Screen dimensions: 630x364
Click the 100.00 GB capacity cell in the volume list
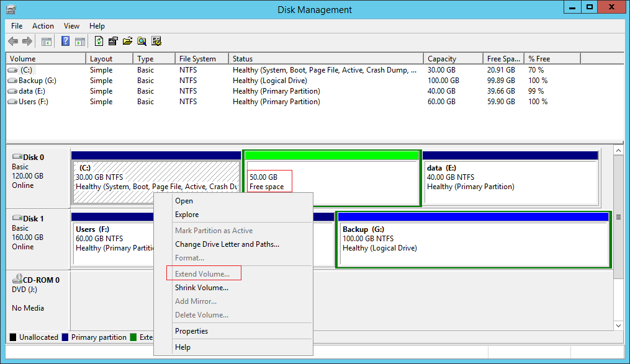[x=443, y=81]
